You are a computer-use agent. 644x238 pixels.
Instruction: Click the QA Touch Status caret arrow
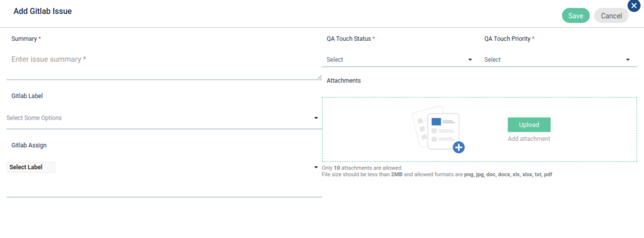[470, 60]
